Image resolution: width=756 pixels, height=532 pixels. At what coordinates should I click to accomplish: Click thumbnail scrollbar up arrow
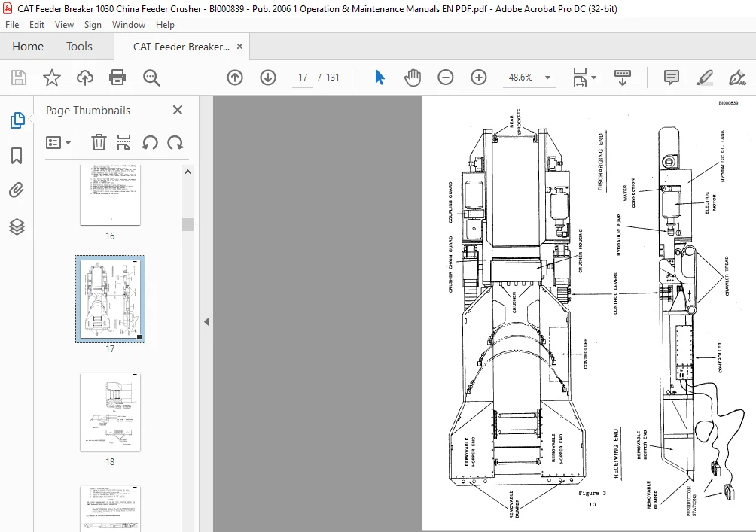[188, 172]
